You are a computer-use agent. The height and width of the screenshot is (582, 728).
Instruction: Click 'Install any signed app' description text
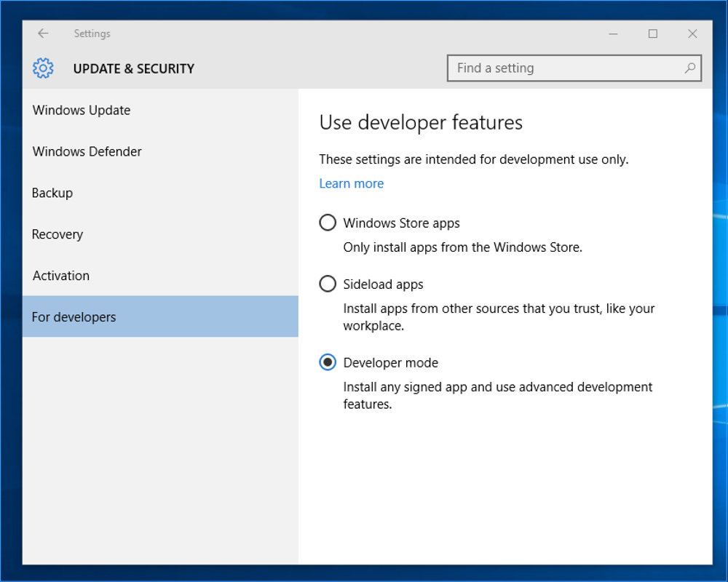tap(498, 396)
